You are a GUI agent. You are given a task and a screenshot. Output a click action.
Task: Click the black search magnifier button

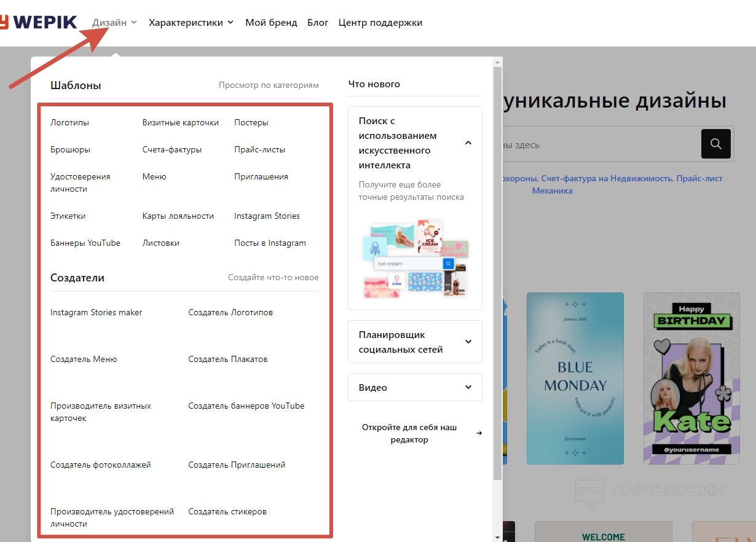pos(715,144)
